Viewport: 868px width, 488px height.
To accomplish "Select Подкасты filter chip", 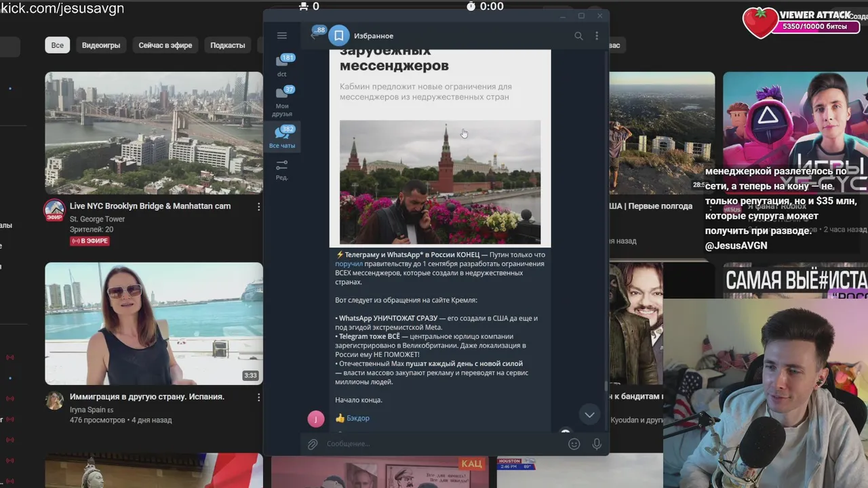I will click(x=228, y=45).
